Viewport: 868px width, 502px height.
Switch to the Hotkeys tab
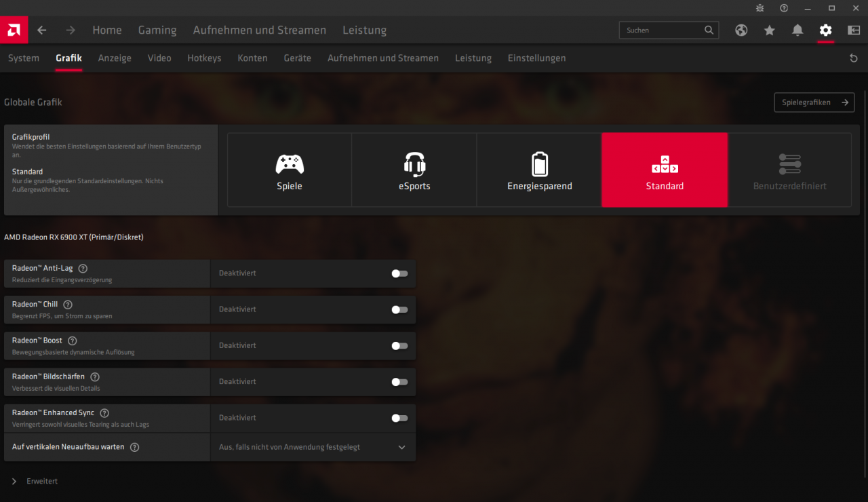pyautogui.click(x=204, y=58)
